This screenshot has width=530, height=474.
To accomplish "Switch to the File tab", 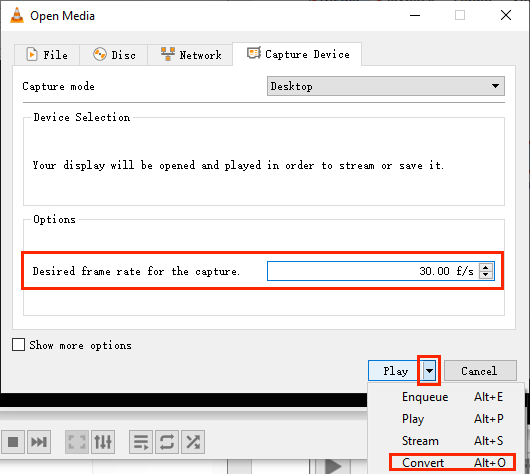I will (47, 55).
